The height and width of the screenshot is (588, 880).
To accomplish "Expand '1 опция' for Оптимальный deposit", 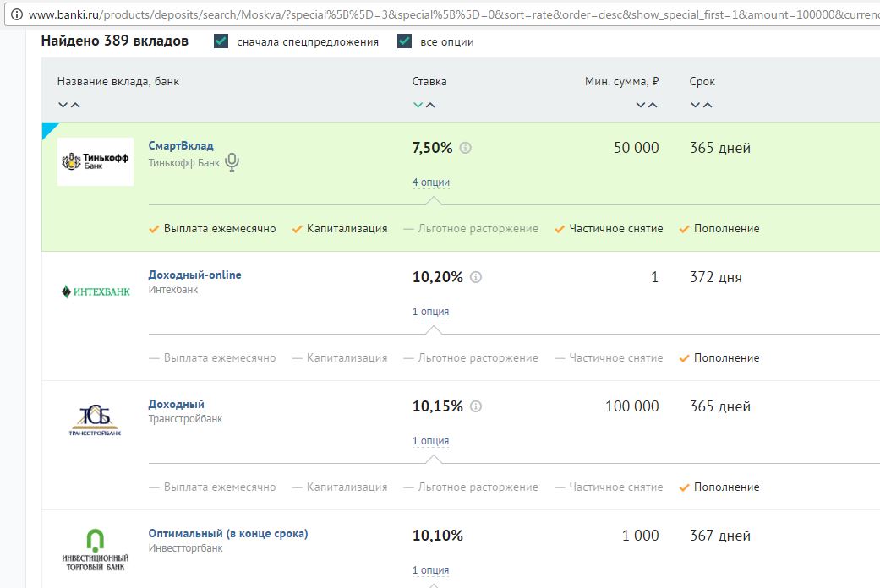I will [430, 570].
